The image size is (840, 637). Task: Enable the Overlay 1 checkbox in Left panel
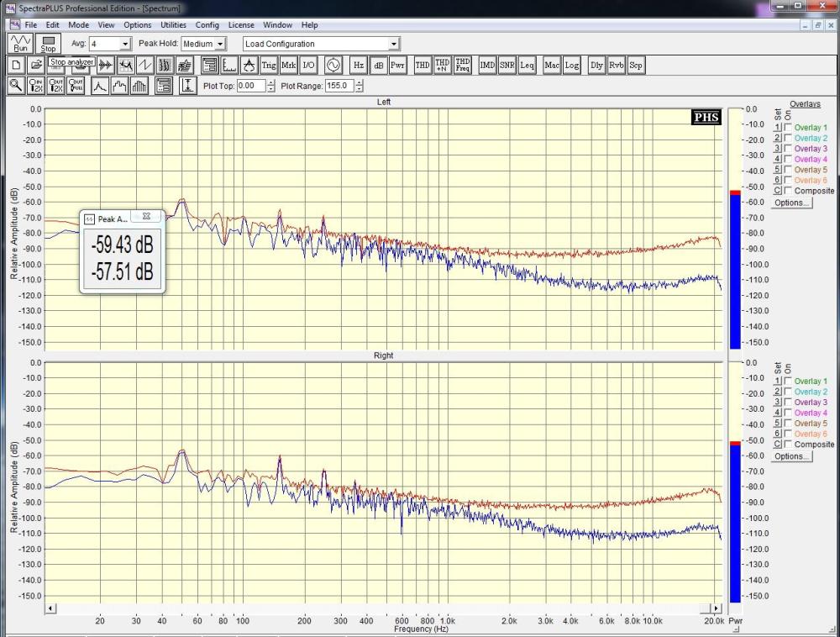(x=788, y=128)
